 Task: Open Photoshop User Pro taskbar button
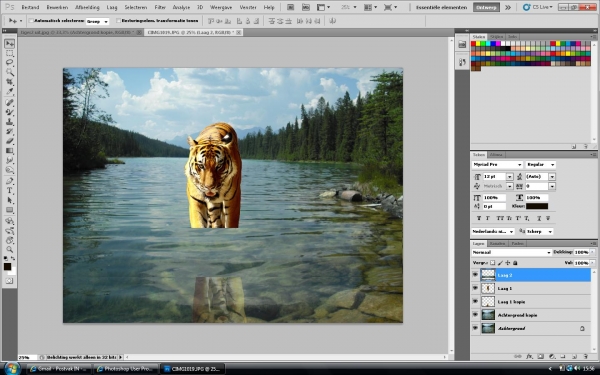point(126,369)
